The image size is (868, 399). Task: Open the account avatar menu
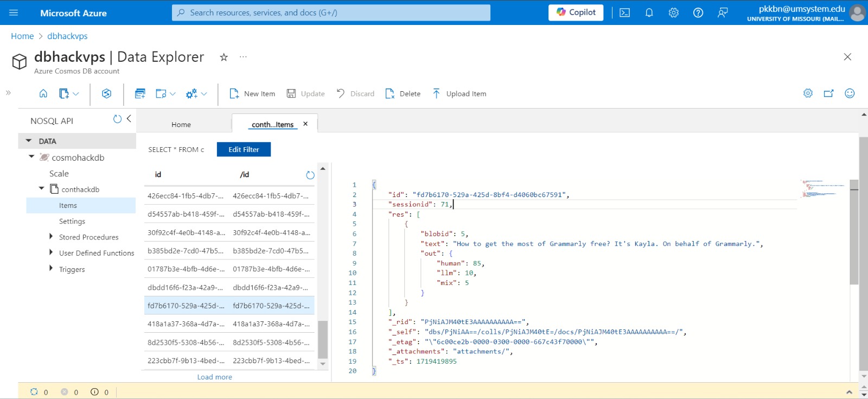[x=857, y=12]
